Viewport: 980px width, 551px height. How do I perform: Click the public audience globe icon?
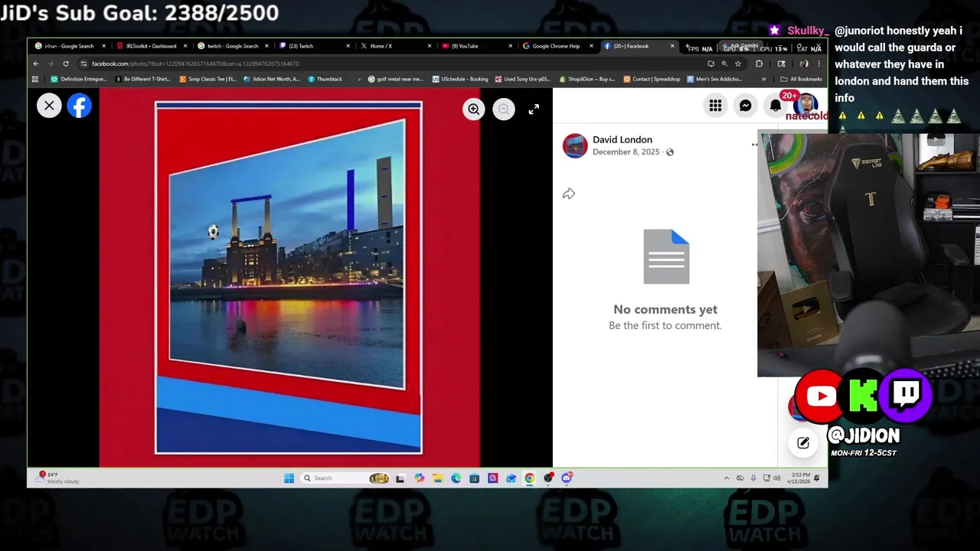pos(670,152)
